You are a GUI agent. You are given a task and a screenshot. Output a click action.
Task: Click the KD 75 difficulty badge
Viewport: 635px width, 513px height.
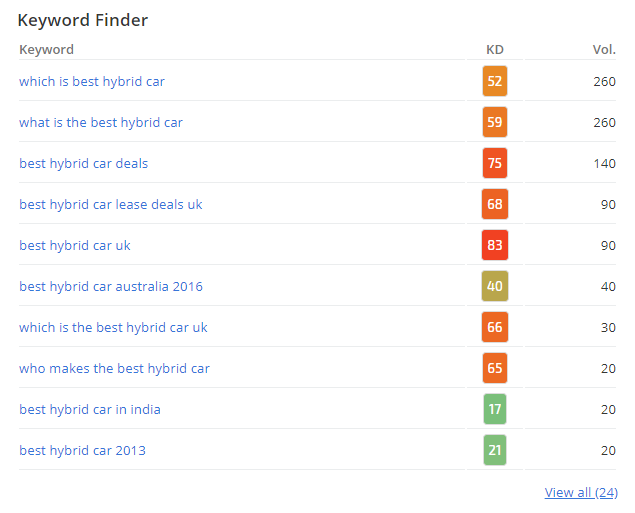[495, 164]
